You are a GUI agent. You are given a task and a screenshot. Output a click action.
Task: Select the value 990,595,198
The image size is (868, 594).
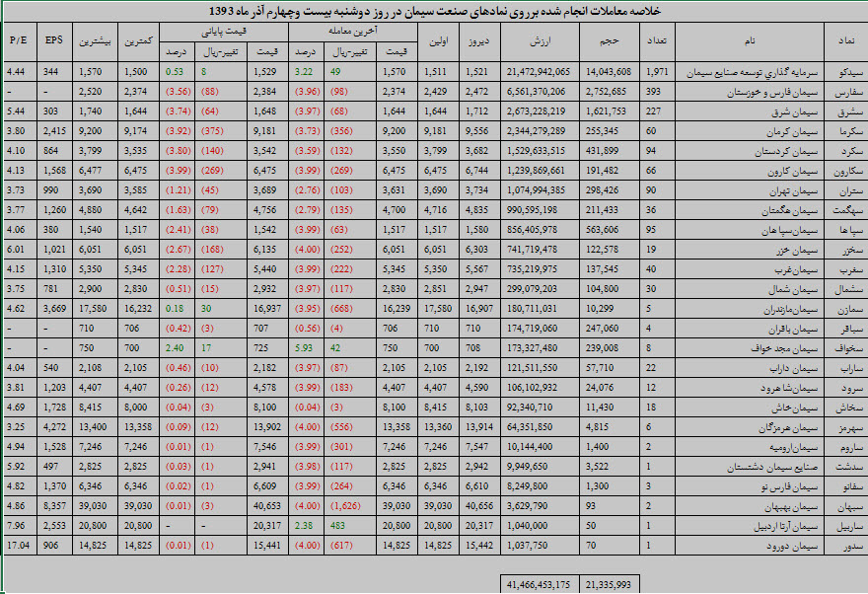(x=532, y=210)
